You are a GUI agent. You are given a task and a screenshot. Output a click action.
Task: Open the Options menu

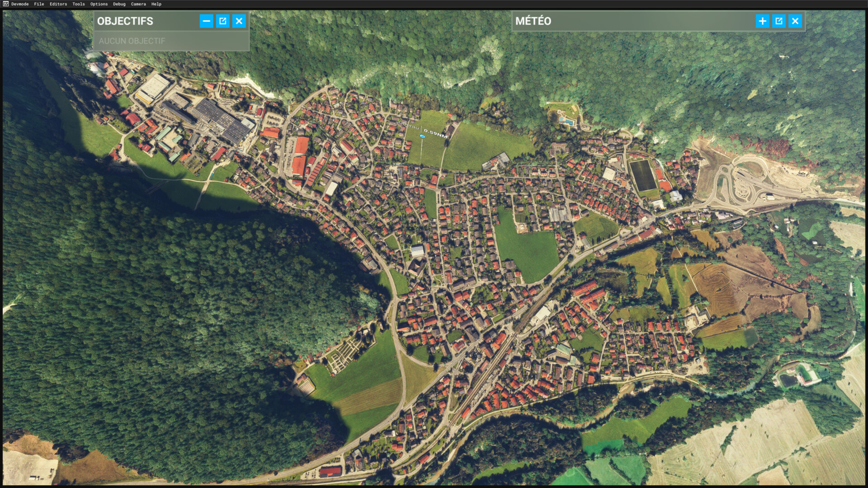[99, 4]
